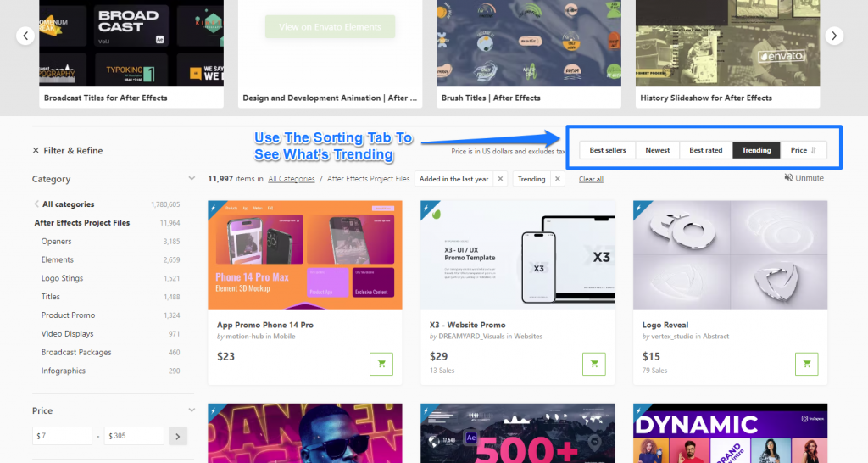Close the Filter & Refine panel X
868x463 pixels.
36,151
